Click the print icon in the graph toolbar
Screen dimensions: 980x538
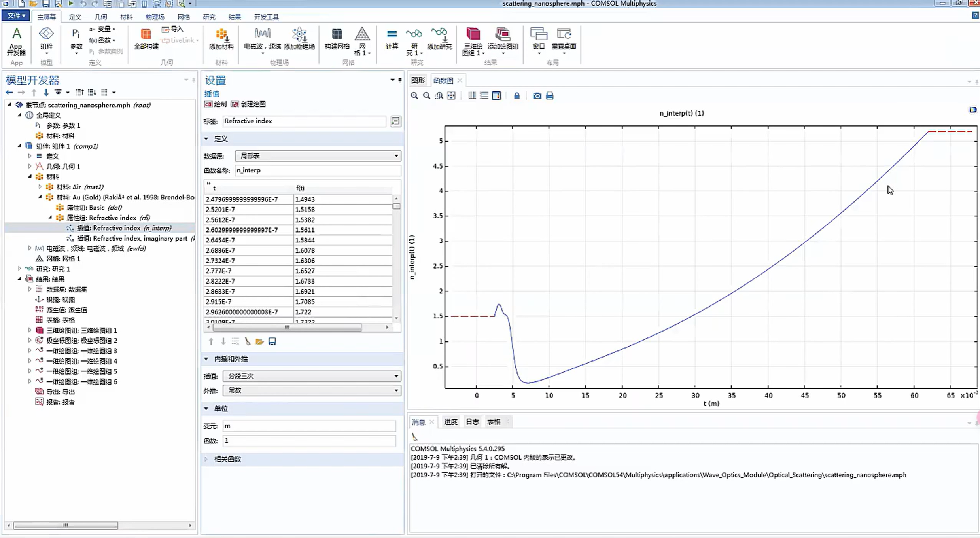coord(549,96)
